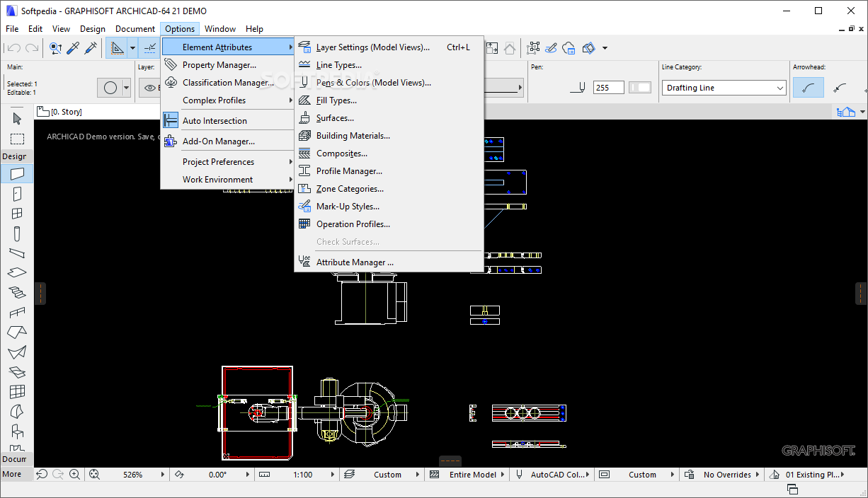
Task: Select the Marquee tool
Action: click(x=17, y=139)
